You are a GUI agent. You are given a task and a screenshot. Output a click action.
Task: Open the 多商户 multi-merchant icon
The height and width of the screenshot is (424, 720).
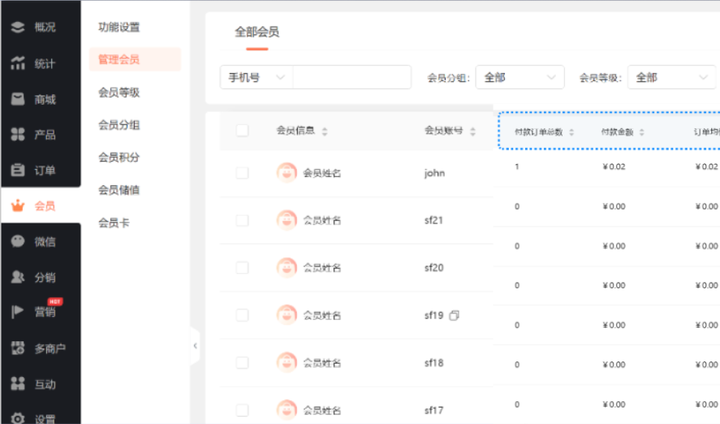click(x=18, y=348)
